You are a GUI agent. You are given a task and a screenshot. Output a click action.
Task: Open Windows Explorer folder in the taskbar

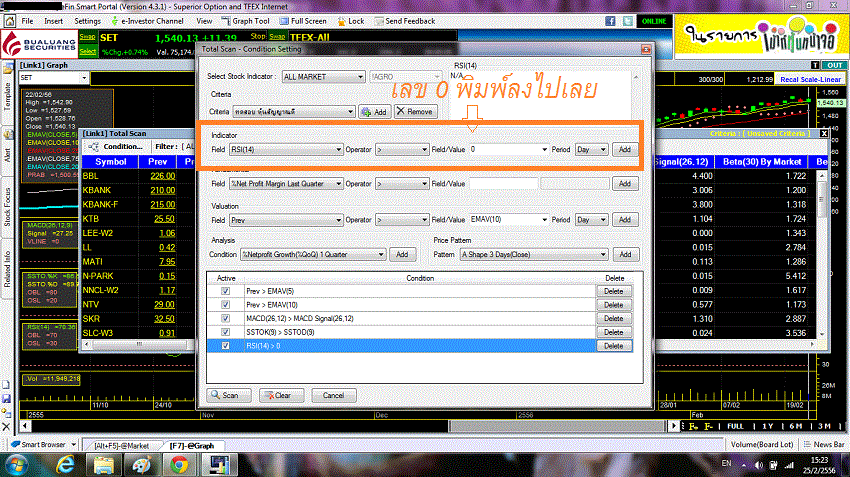104,465
